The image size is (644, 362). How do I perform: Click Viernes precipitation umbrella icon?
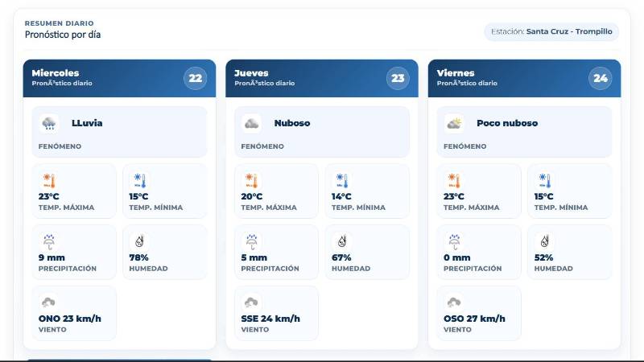454,242
